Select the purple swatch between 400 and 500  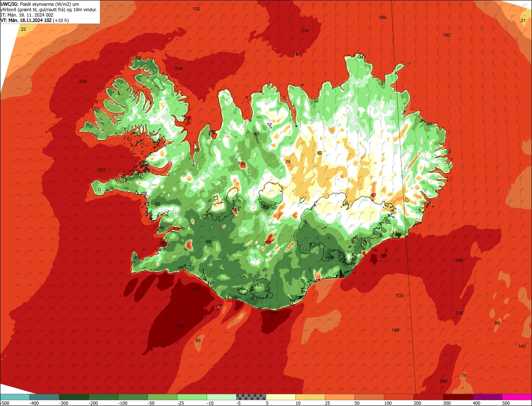[487, 397]
